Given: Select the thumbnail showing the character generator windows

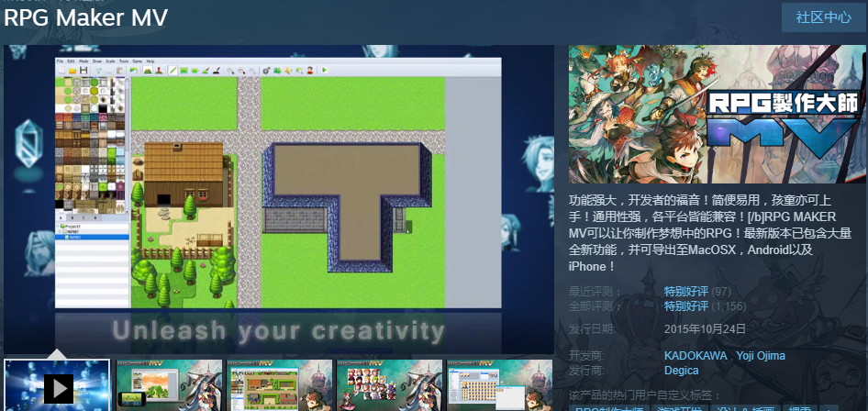Looking at the screenshot, I should pyautogui.click(x=499, y=385).
